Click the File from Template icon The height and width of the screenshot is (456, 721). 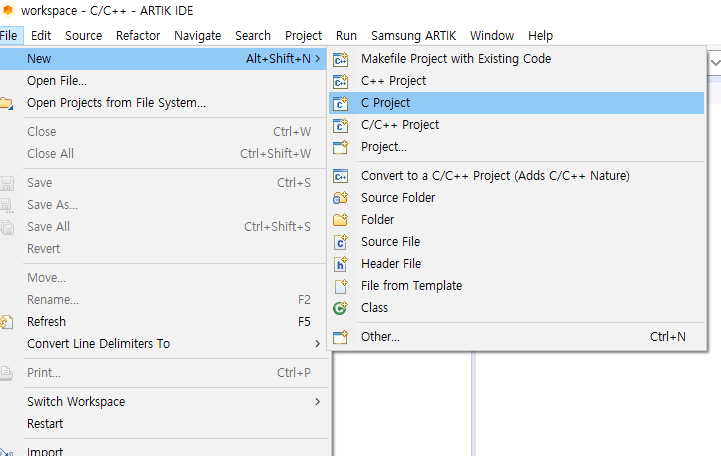point(341,286)
